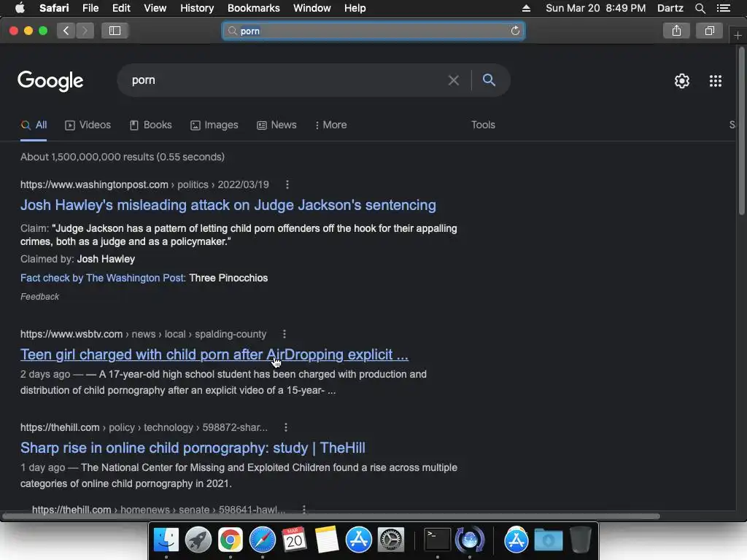Show the tab overview in Safari

pos(710,31)
